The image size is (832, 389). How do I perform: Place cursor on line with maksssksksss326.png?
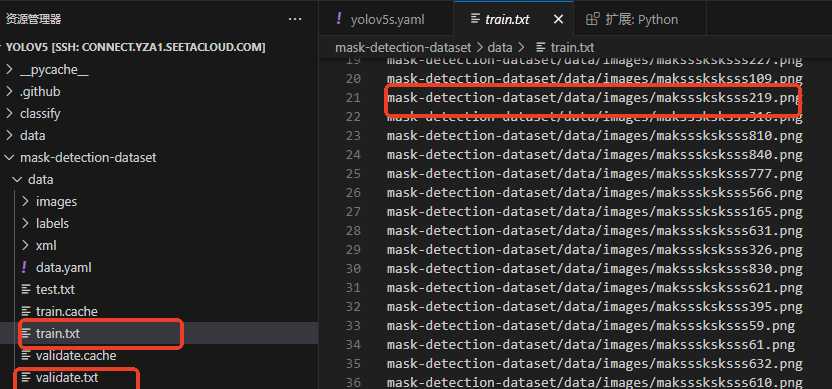(594, 249)
